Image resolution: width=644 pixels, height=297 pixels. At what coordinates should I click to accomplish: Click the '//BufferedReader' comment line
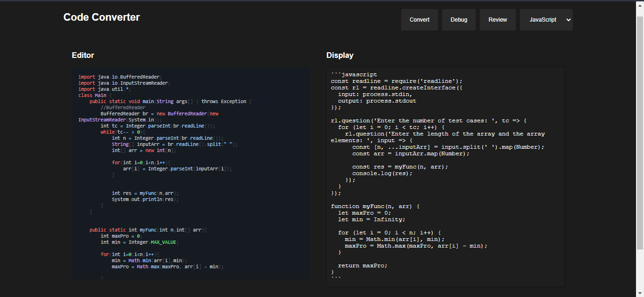pos(123,107)
